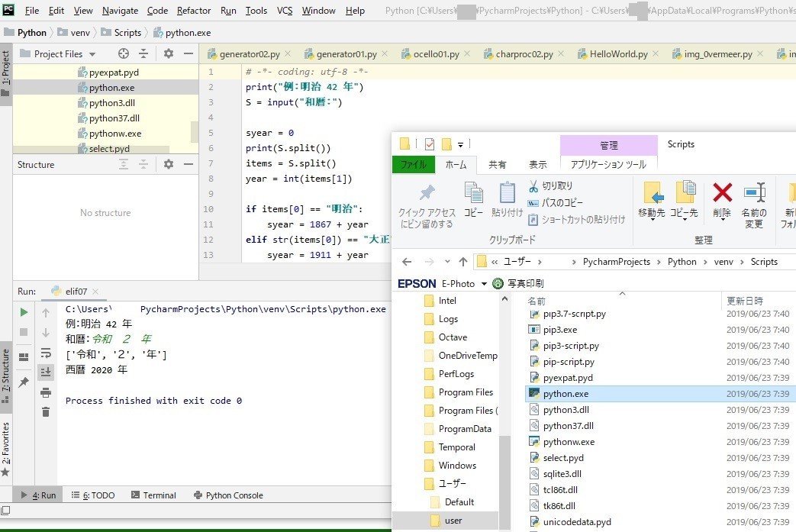Viewport: 796px width, 532px height.
Task: Click Collapse All icon in Project panel
Action: 143,53
